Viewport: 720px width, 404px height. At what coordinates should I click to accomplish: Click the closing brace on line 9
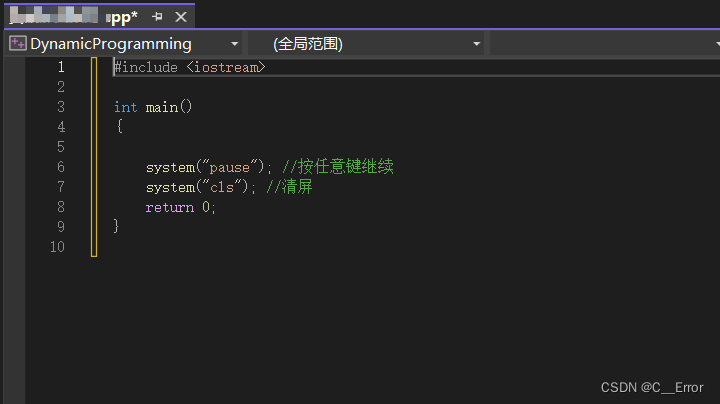(116, 226)
